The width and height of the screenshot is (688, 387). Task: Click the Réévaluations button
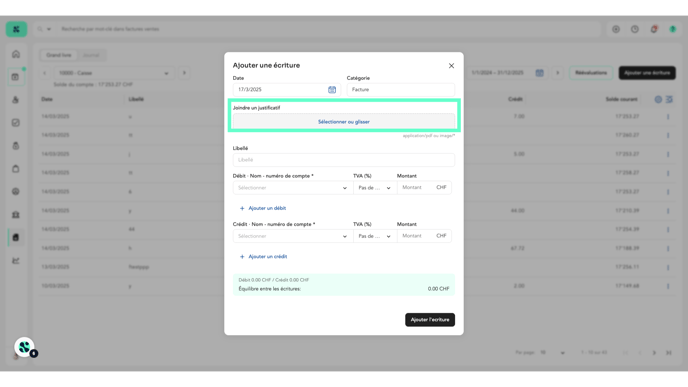[591, 73]
